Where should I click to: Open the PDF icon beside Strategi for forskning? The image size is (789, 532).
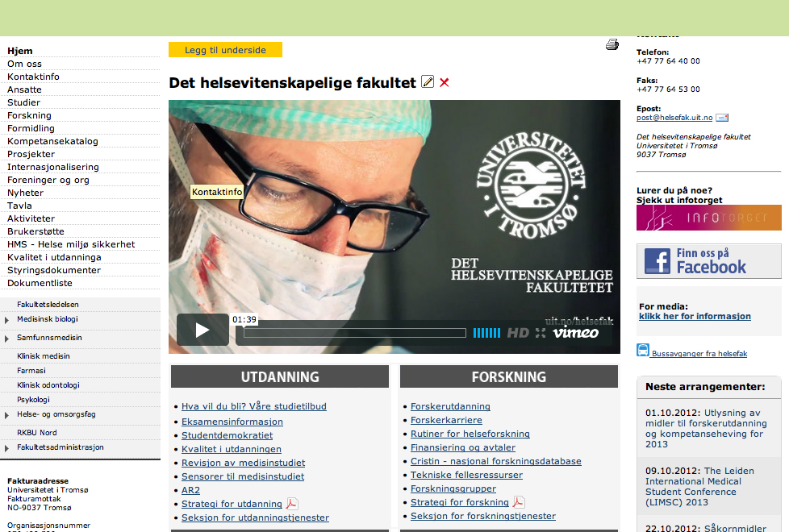pyautogui.click(x=518, y=502)
